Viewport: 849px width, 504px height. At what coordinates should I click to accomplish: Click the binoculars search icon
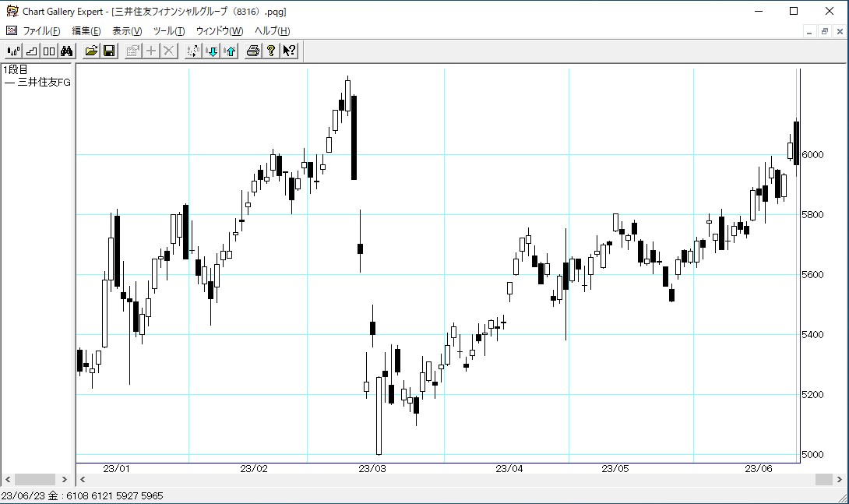tap(67, 51)
